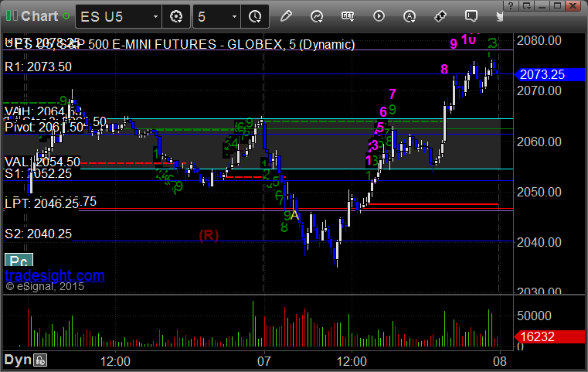Click the Pc button on the chart
Screen dimensions: 588x372
[x=19, y=260]
